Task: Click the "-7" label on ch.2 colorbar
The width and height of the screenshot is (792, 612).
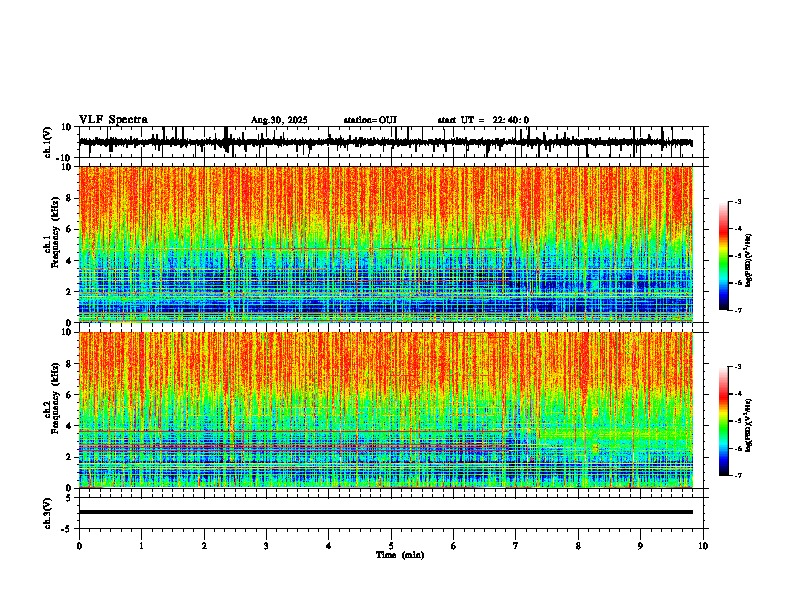Action: 738,475
